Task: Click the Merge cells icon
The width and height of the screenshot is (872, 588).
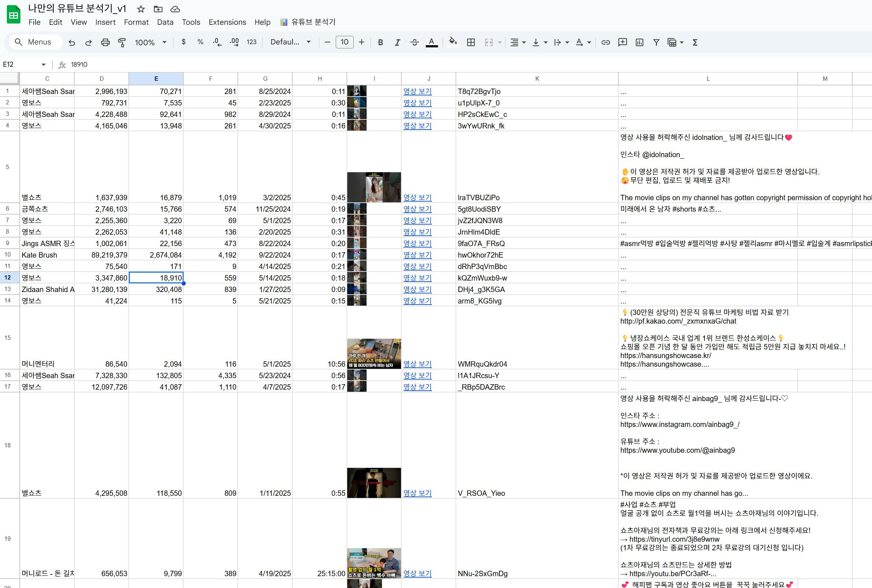Action: (489, 42)
